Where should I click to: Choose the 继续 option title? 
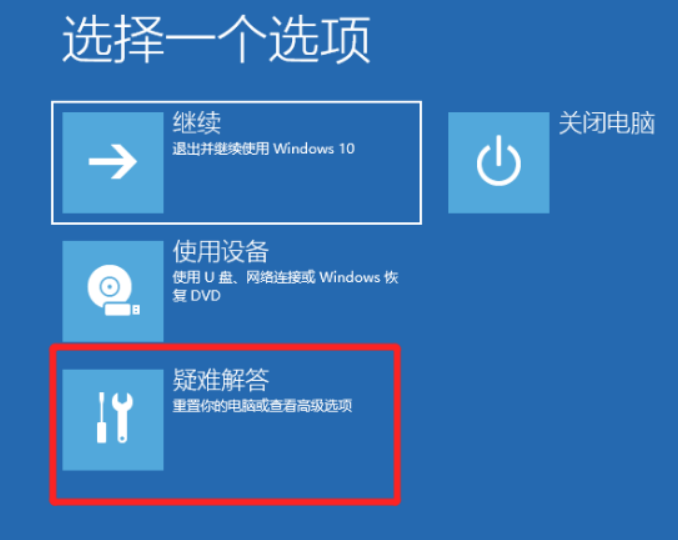pyautogui.click(x=197, y=123)
